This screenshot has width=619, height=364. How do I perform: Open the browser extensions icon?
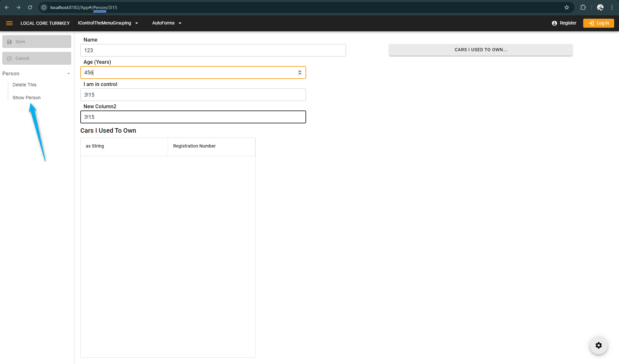[x=583, y=7]
